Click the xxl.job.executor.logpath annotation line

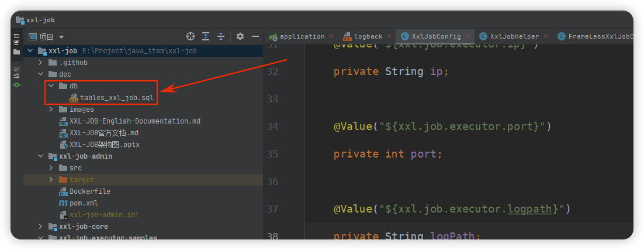[452, 209]
